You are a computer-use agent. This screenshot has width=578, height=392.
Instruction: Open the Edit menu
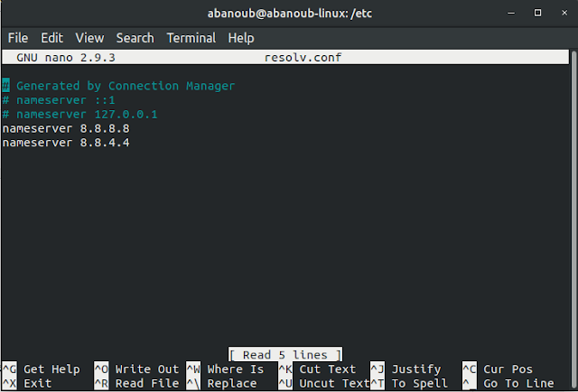[x=51, y=38]
